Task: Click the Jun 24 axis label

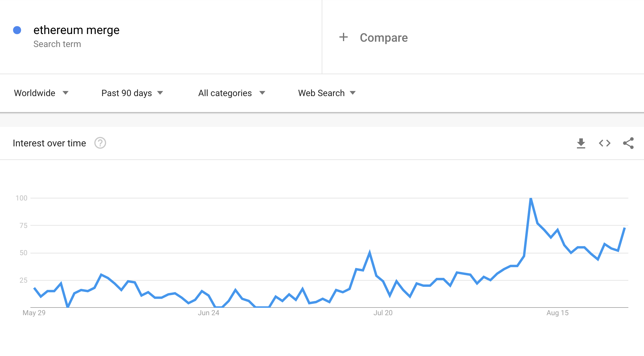Action: pos(209,313)
